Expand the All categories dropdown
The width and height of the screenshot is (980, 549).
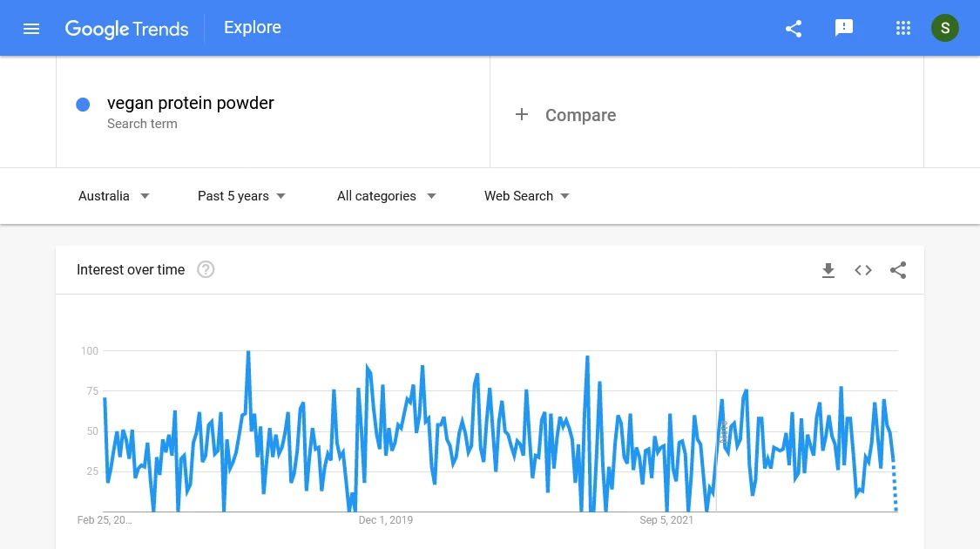coord(387,196)
